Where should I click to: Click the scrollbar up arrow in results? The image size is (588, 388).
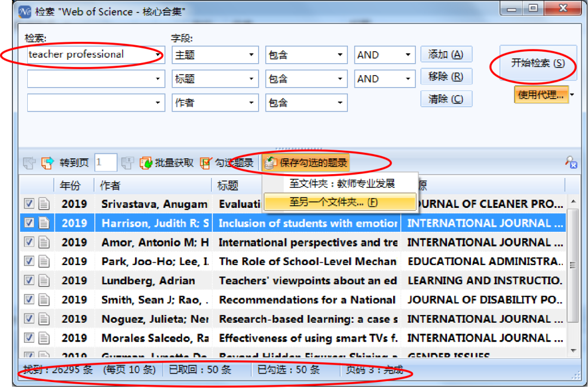tap(573, 202)
